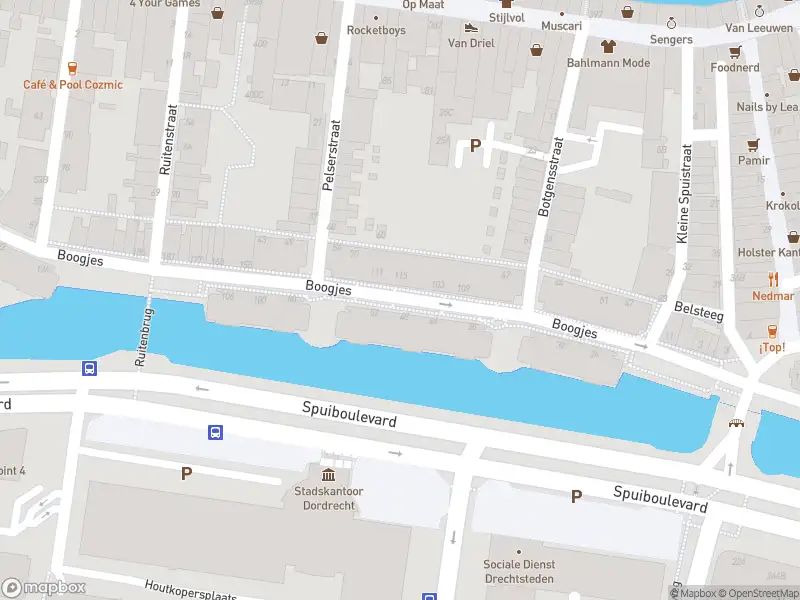Select the ¡Top! drink icon
The image size is (800, 600).
(772, 331)
